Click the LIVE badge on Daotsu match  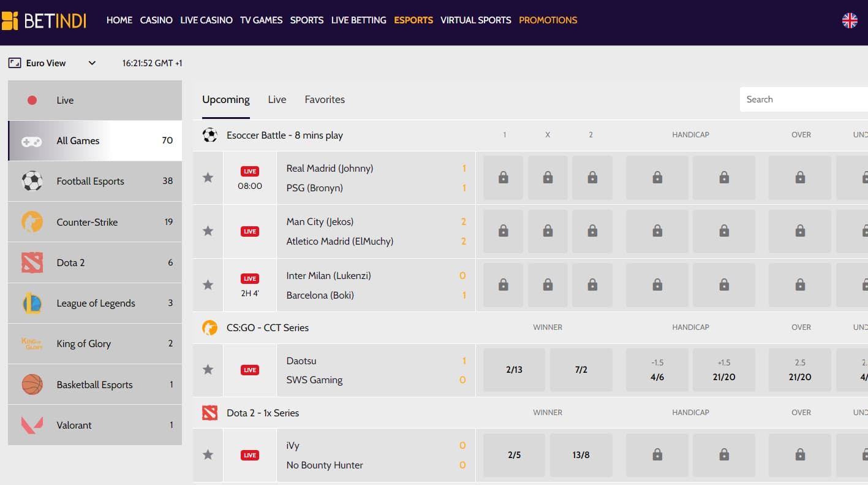pyautogui.click(x=250, y=370)
